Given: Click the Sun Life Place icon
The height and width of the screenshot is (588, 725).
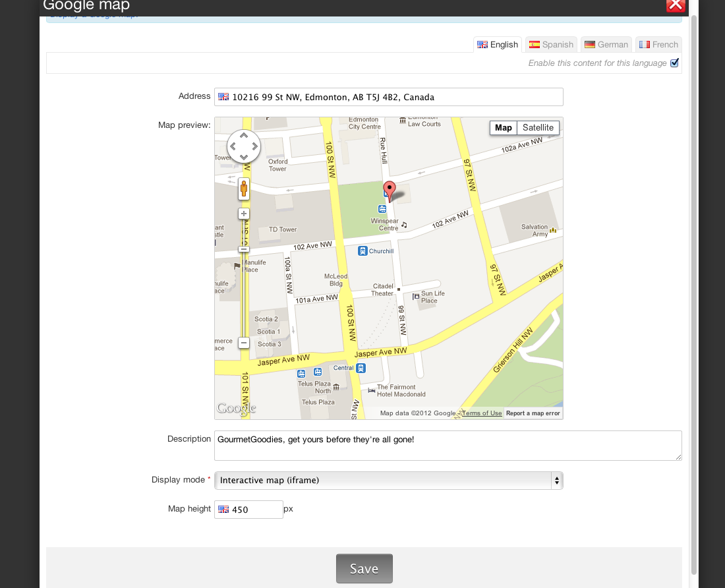Looking at the screenshot, I should [x=416, y=297].
